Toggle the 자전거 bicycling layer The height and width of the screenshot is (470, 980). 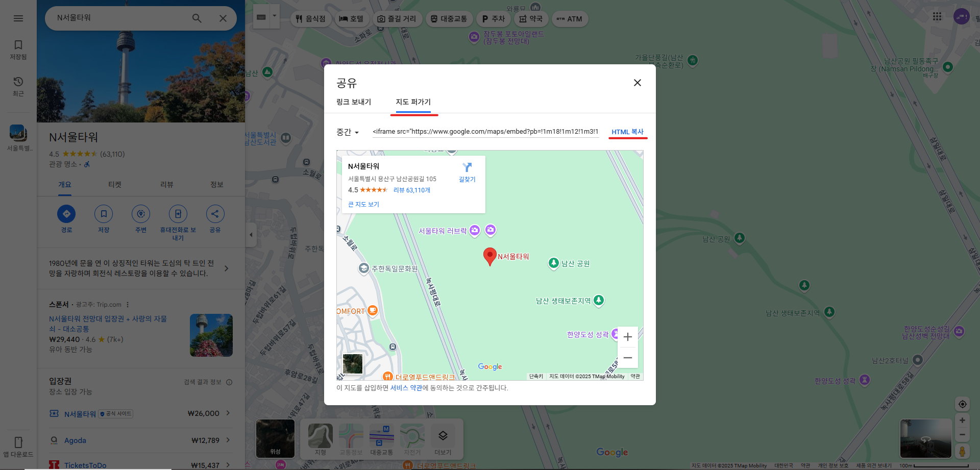tap(412, 439)
